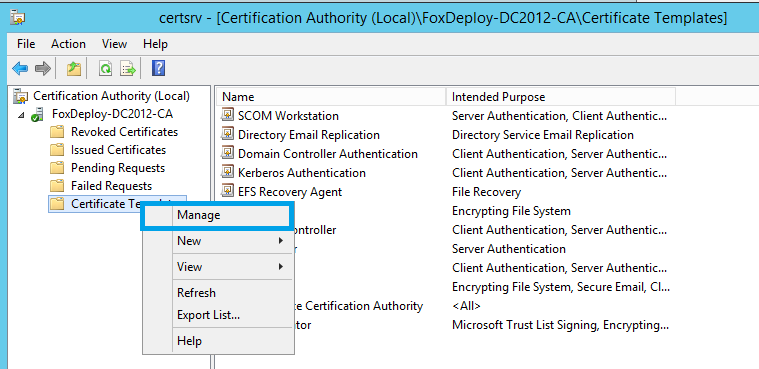The width and height of the screenshot is (759, 369).
Task: Click the Refresh toolbar icon
Action: (x=105, y=69)
